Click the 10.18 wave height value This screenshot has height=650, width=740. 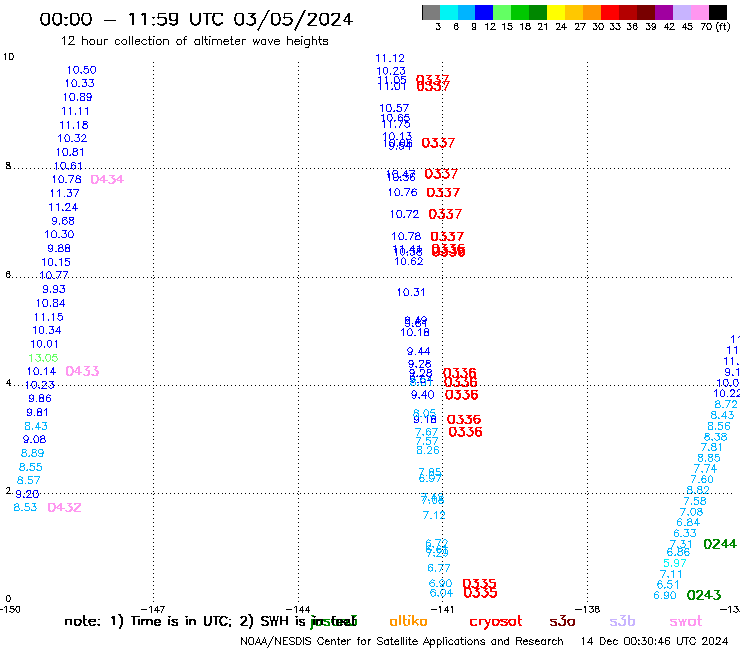415,332
